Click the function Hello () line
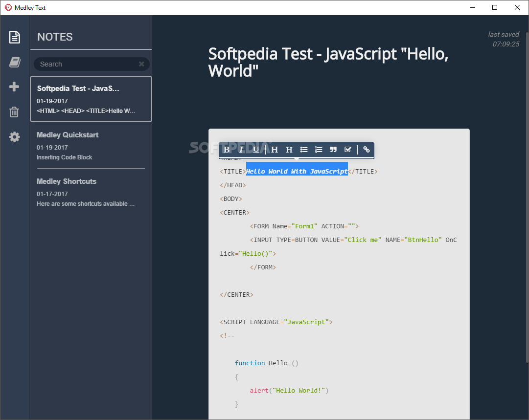Viewport: 529px width, 420px height. [267, 363]
